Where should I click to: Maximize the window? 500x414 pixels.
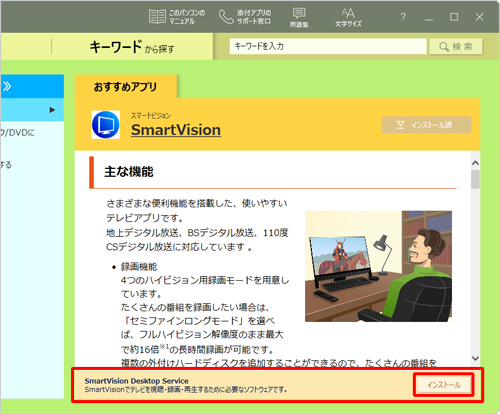[454, 17]
